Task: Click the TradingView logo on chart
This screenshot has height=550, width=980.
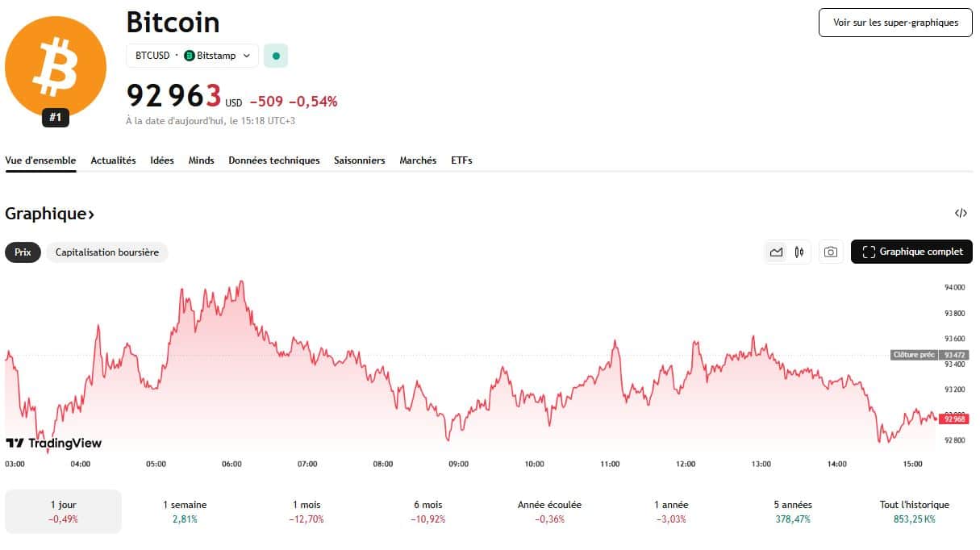Action: tap(54, 443)
